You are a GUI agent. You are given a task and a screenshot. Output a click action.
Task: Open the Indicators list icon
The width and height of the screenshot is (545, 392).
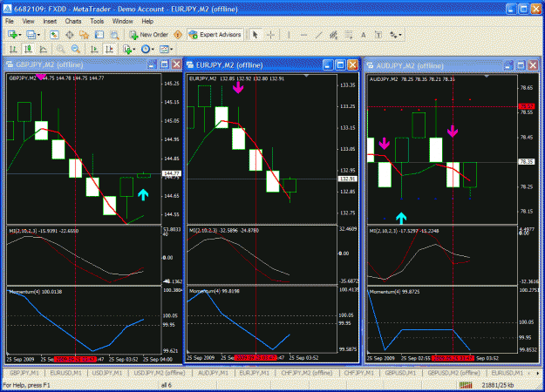(x=127, y=49)
